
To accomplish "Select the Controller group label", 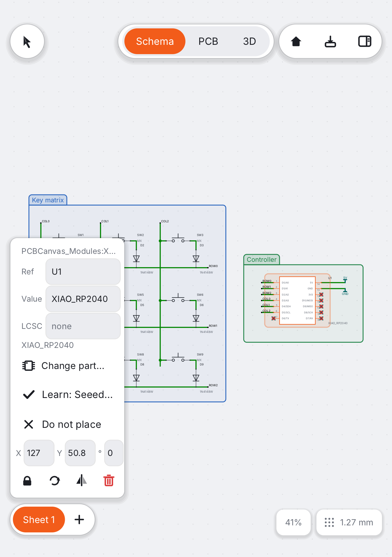I will [262, 259].
